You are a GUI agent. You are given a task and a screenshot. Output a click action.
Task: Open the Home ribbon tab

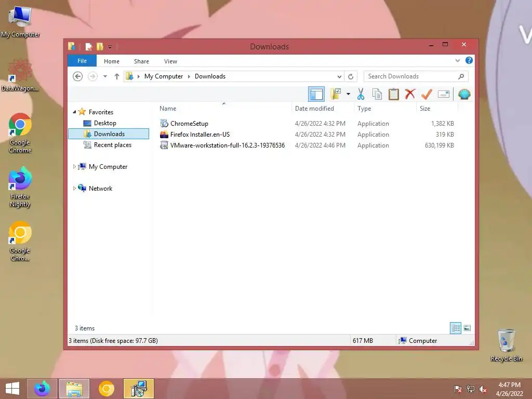click(112, 61)
